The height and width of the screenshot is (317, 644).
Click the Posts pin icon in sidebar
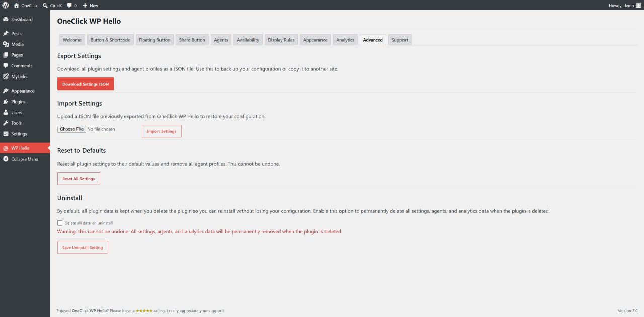(x=6, y=33)
